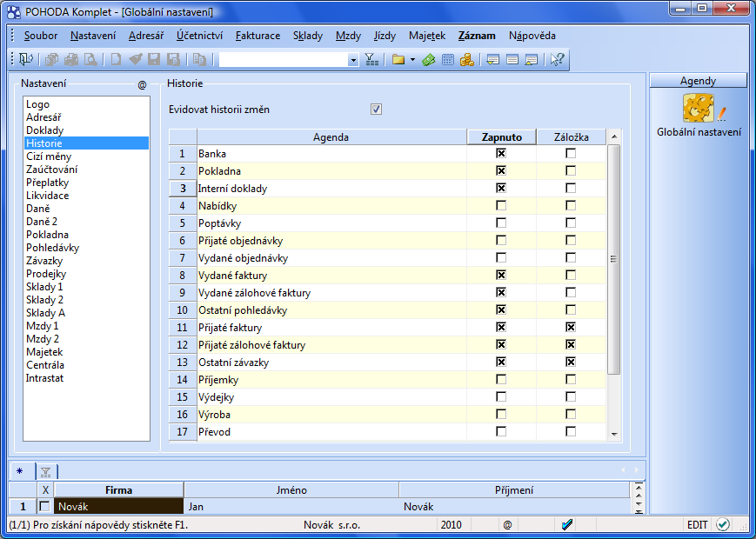Click the duplicate documents toolbar icon
This screenshot has height=539, width=756.
[199, 59]
